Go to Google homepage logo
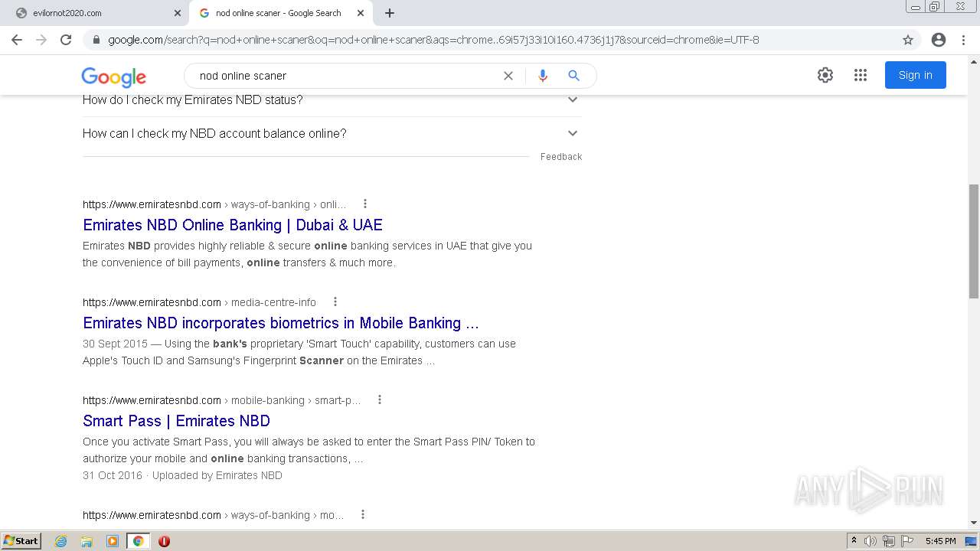The image size is (980, 551). [x=114, y=77]
